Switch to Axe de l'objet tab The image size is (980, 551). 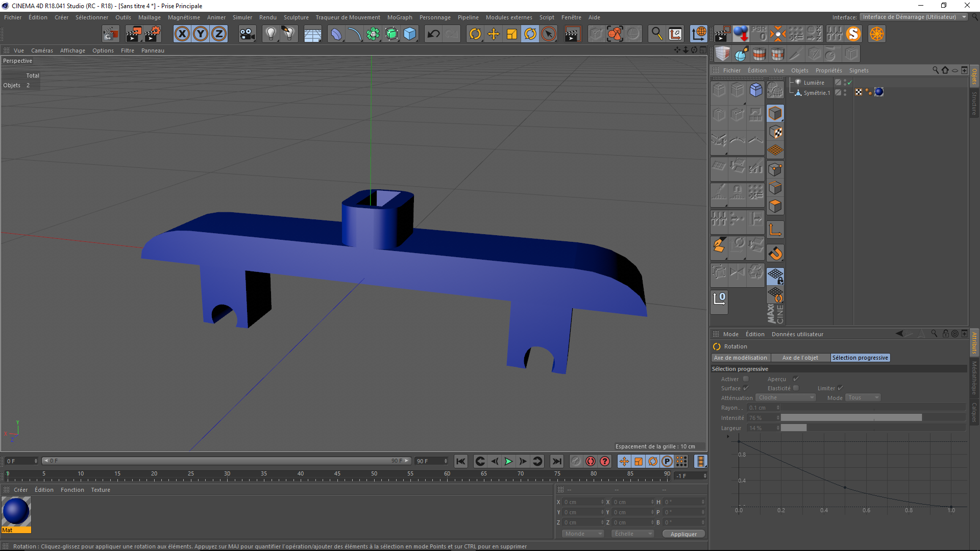pos(800,358)
